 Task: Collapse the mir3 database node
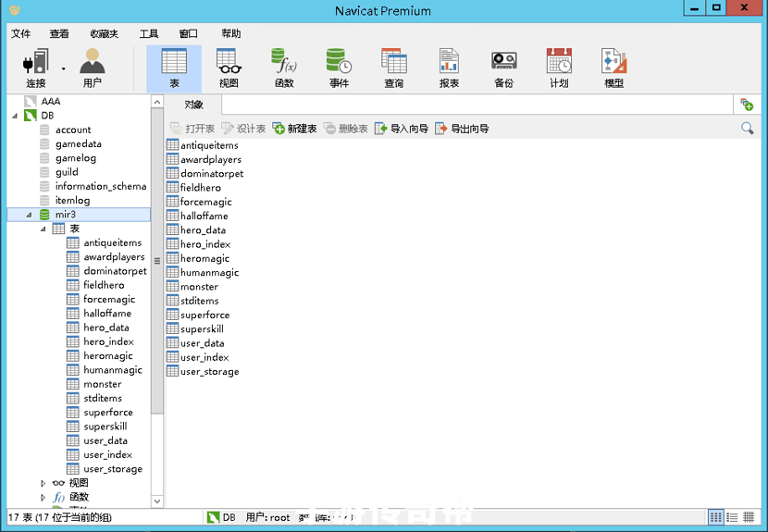click(29, 215)
